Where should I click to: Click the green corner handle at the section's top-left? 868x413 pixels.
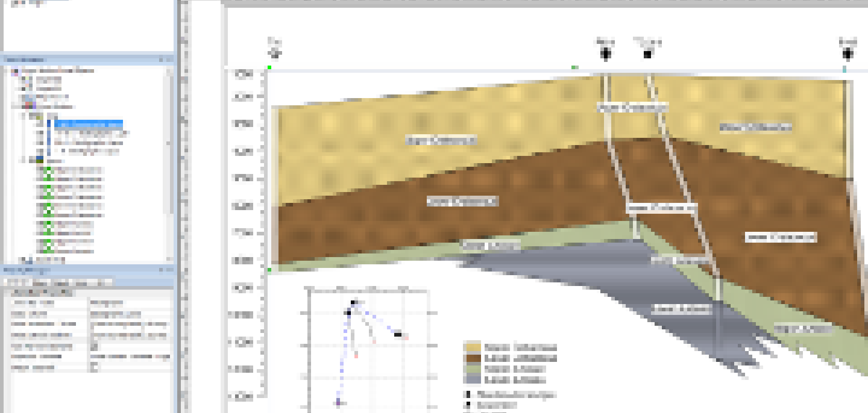[x=269, y=68]
